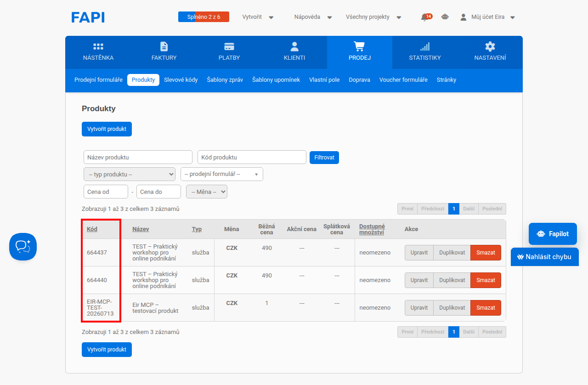
Task: Sort the table by Kód column
Action: [x=92, y=229]
